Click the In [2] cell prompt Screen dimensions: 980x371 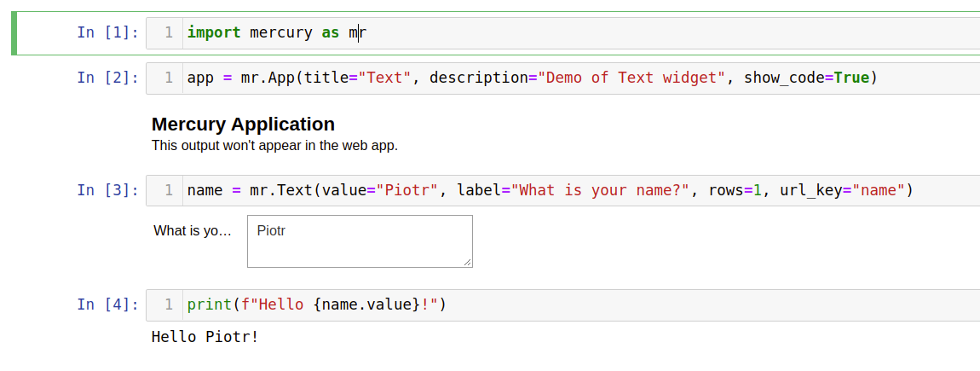pos(107,78)
